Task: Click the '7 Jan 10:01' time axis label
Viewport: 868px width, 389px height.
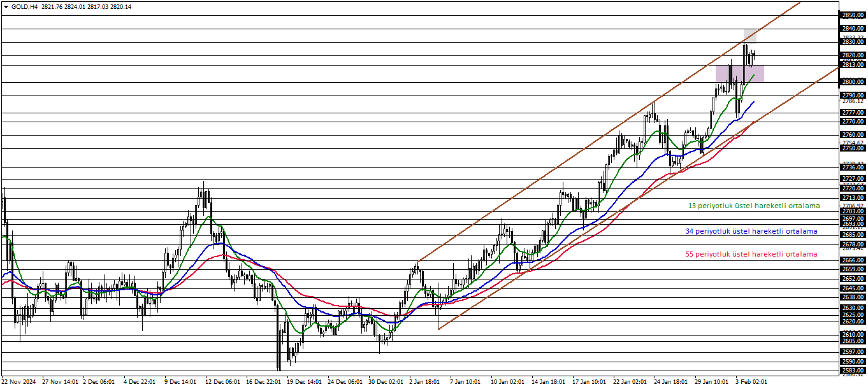Action: pyautogui.click(x=466, y=382)
